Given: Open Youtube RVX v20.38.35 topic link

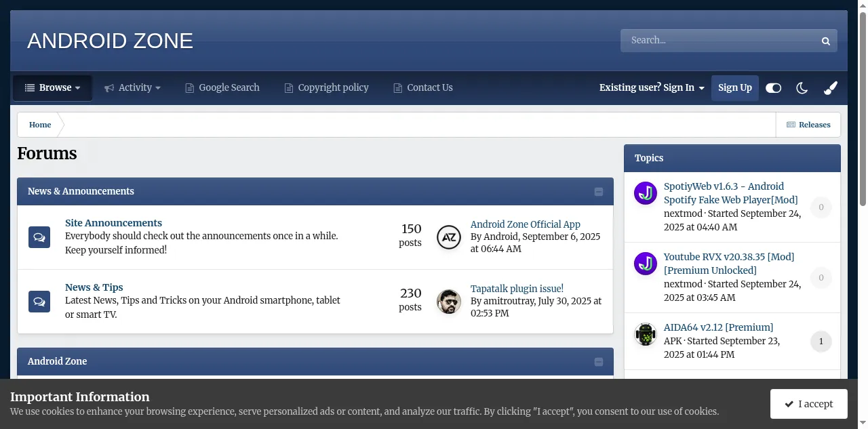Looking at the screenshot, I should [x=729, y=264].
